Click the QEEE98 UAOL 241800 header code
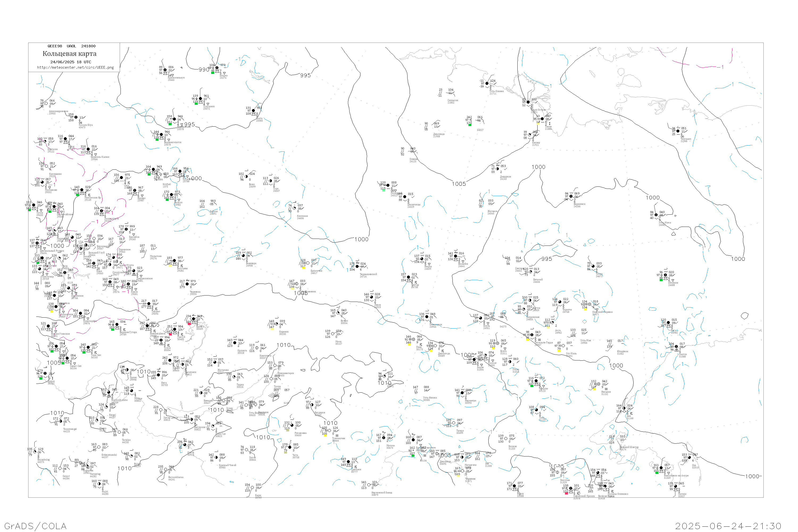 (72, 46)
